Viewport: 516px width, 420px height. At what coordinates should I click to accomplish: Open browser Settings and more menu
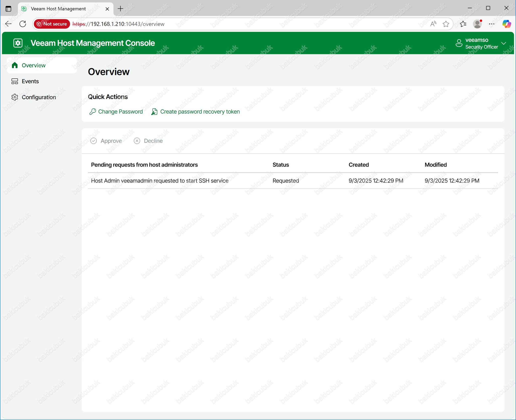pos(492,24)
